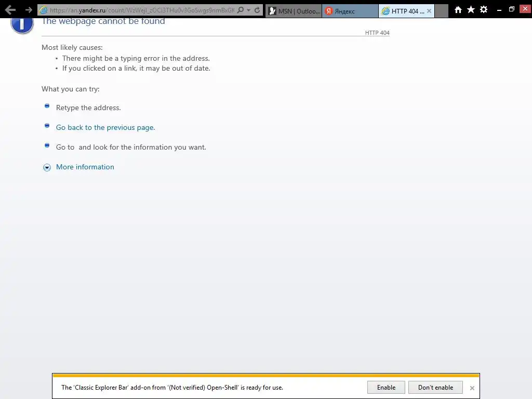Screen dimensions: 532x399
Task: Click 'Retype the address.' text
Action: click(88, 108)
